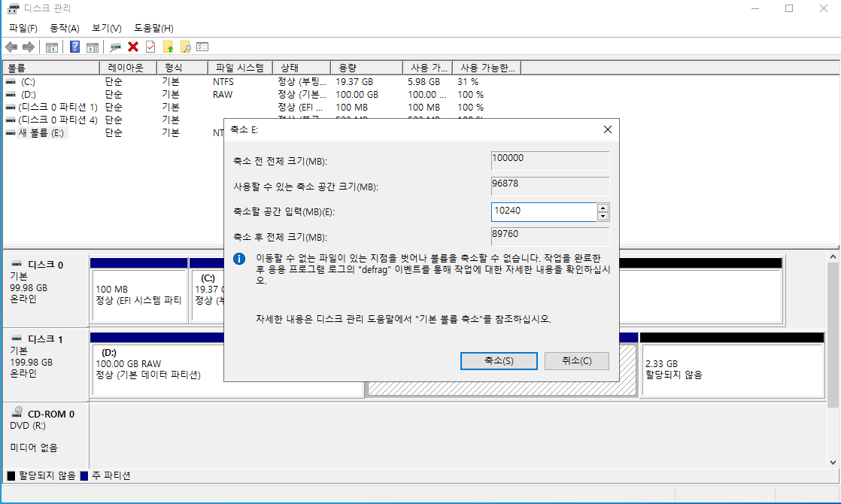Select the (디스크 0 파티션 4) row
Image resolution: width=841 pixels, height=504 pixels.
click(x=58, y=120)
